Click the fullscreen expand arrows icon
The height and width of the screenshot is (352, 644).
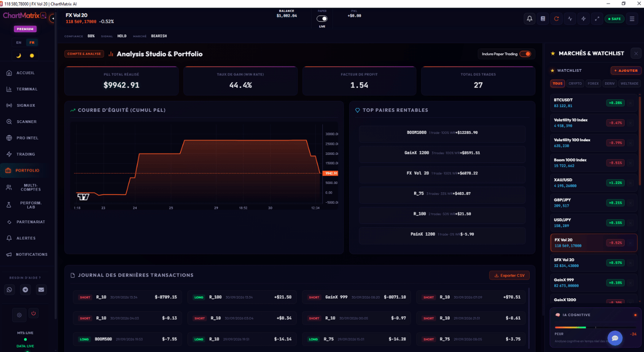tap(597, 19)
